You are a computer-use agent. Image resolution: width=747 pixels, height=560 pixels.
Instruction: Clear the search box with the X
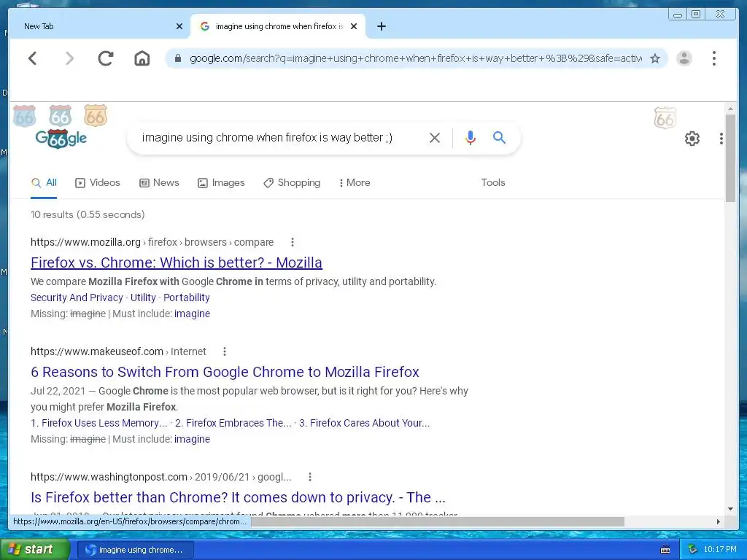[x=435, y=138]
